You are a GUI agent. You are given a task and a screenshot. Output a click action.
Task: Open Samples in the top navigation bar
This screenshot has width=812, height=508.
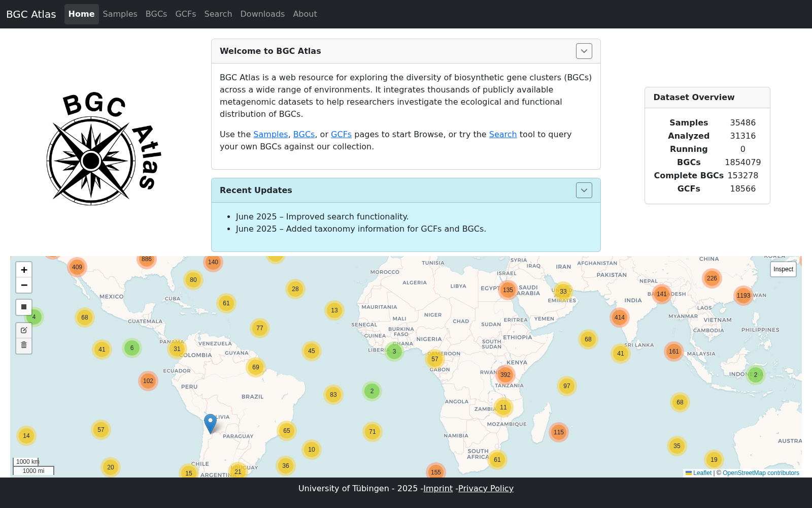click(x=120, y=14)
